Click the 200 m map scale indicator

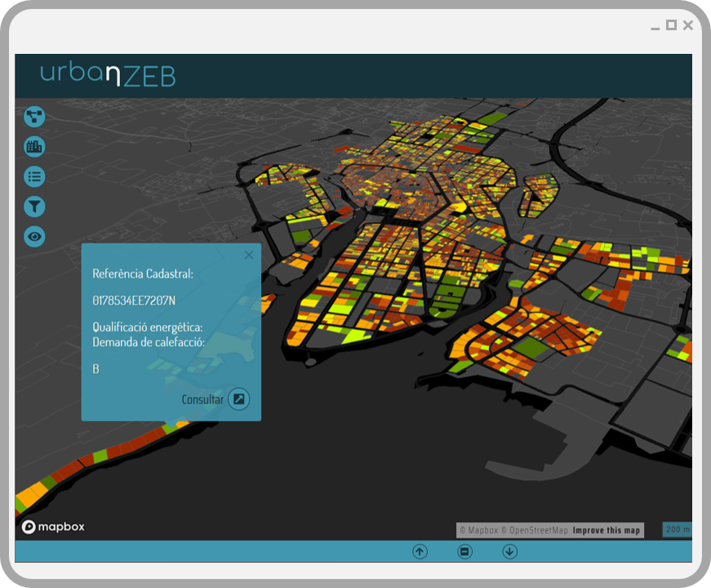678,529
